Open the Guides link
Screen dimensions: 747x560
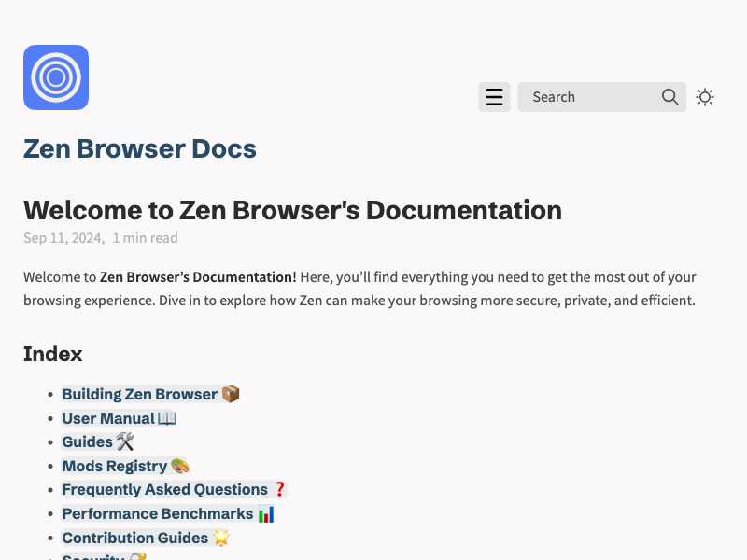point(98,441)
